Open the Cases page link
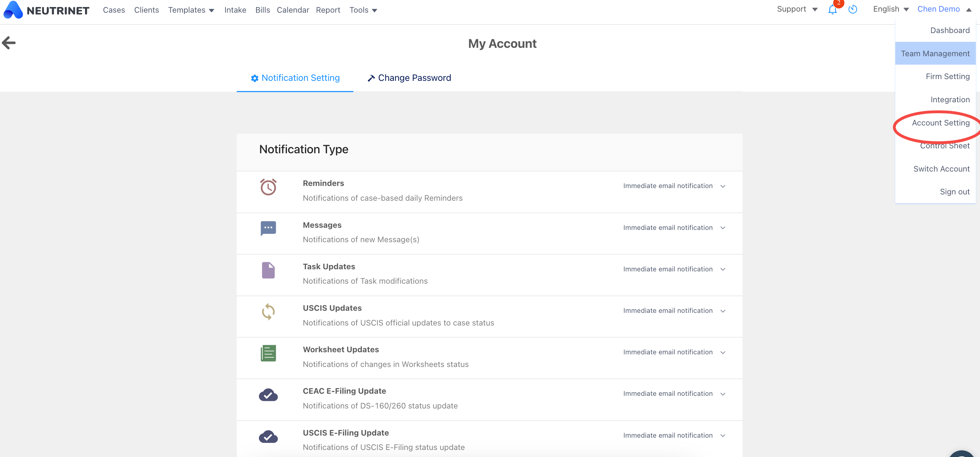 click(x=114, y=10)
